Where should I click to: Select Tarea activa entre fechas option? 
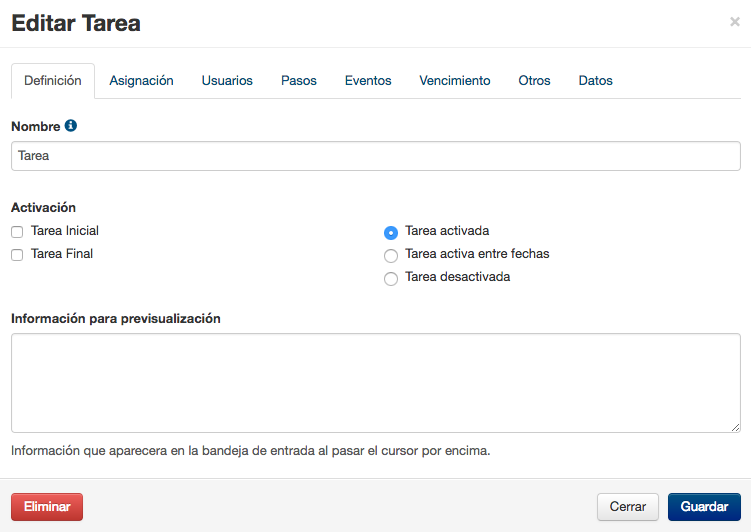tap(391, 256)
